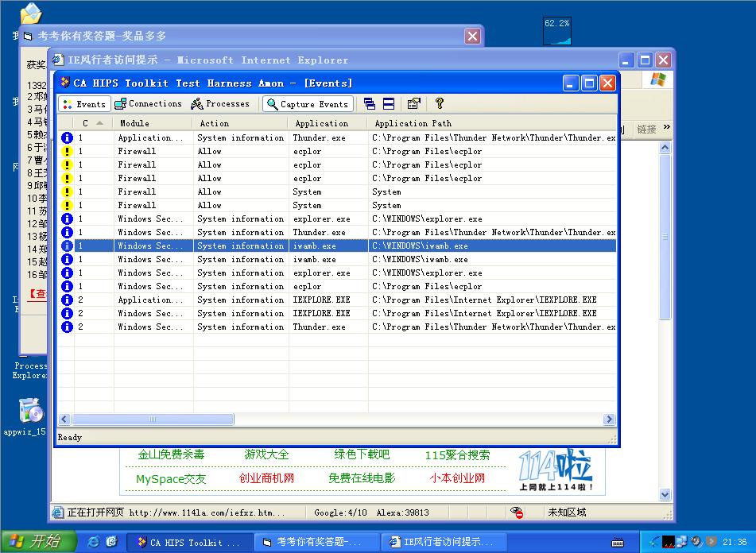Click the cascade windows toolbar icon
Viewport: 756px width, 553px height.
[x=370, y=103]
